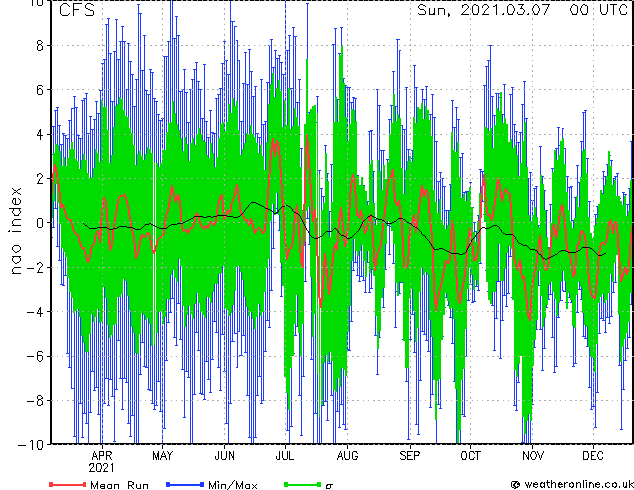
Task: Click the 'nao index' axis title
Action: click(15, 230)
